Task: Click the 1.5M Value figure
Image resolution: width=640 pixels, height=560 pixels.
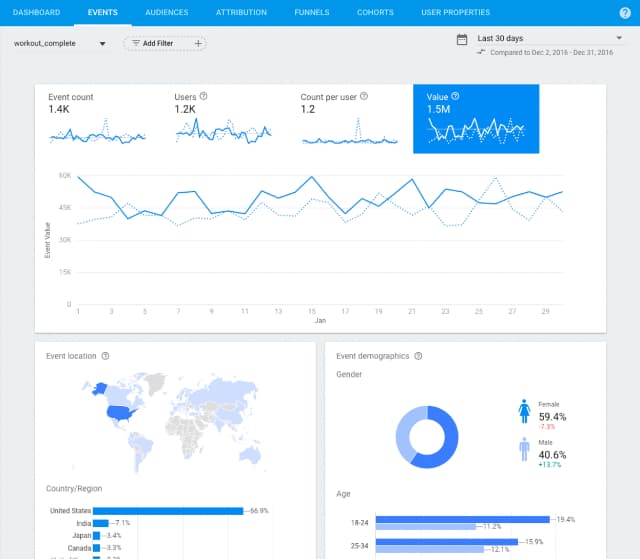Action: coord(438,109)
